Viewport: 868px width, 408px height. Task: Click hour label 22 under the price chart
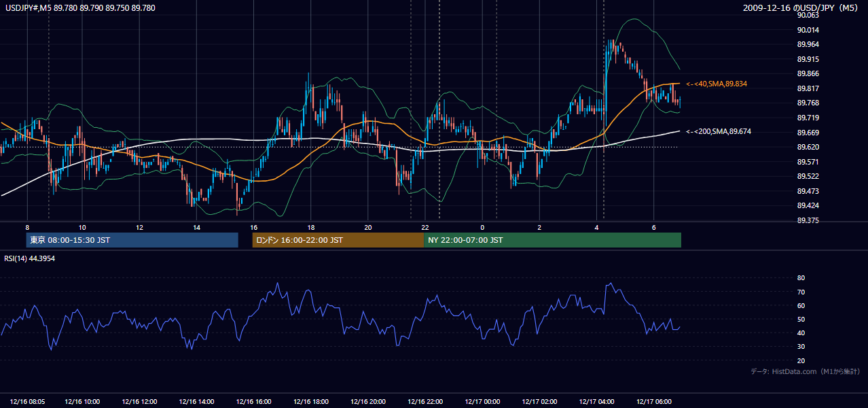click(424, 227)
